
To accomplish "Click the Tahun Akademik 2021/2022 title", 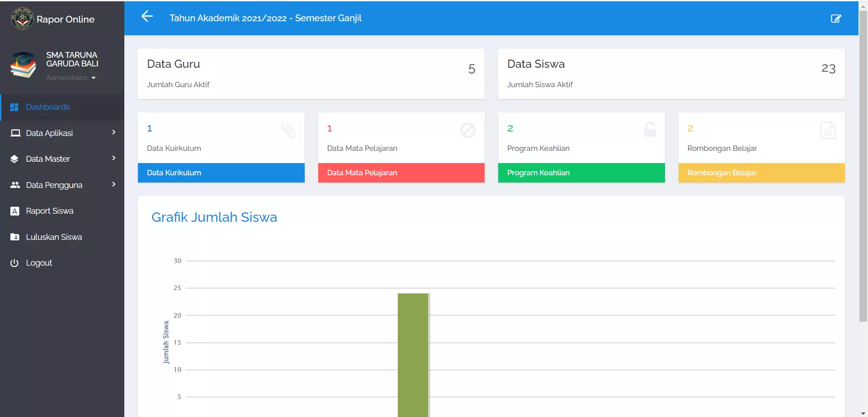I will 265,18.
